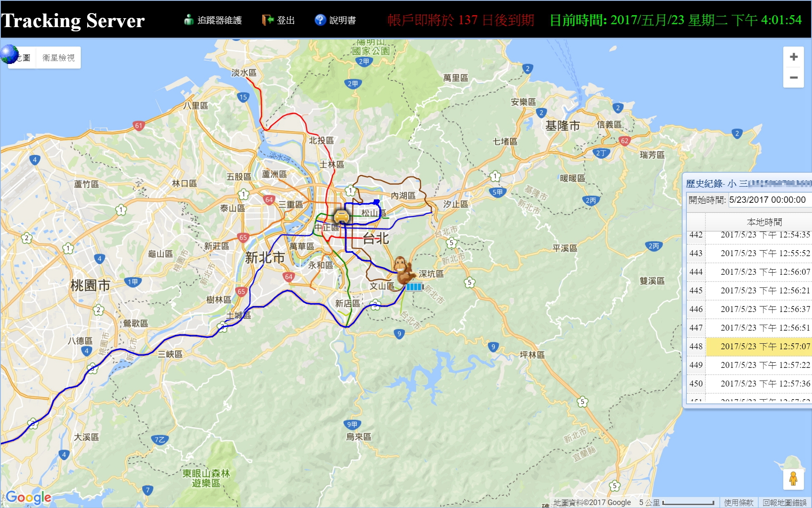
Task: Select history record row 442
Action: point(749,235)
